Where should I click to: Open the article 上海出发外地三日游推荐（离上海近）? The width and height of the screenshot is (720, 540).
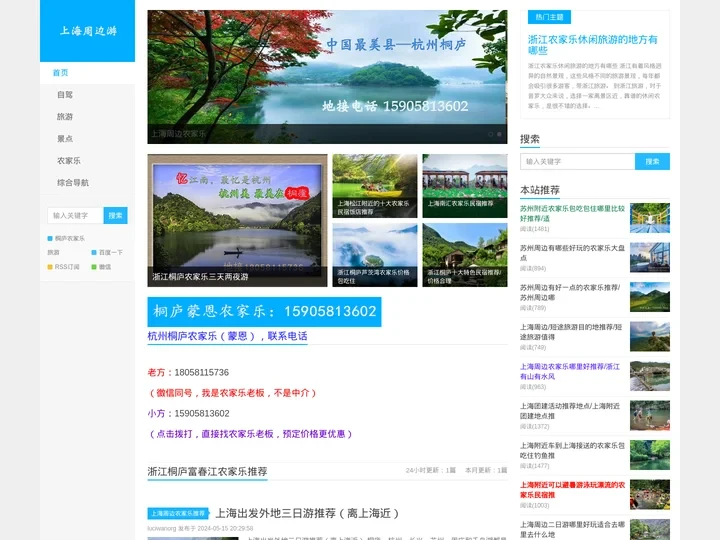click(x=307, y=513)
